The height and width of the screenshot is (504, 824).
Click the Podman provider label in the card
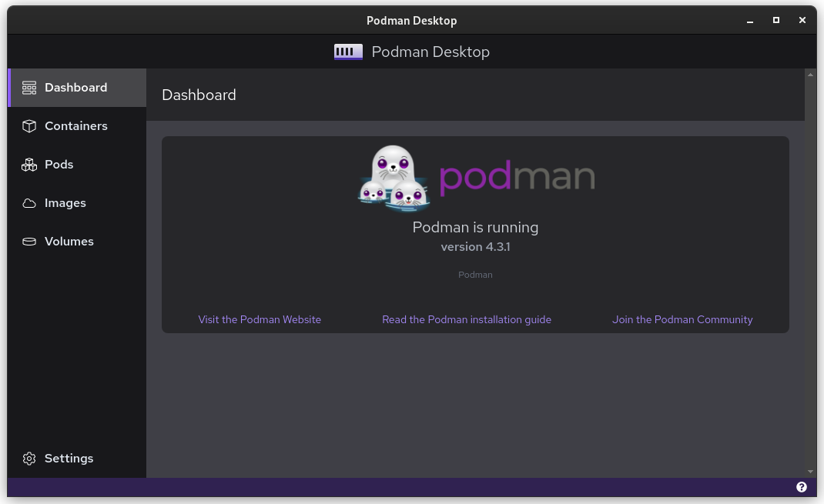[x=474, y=274]
